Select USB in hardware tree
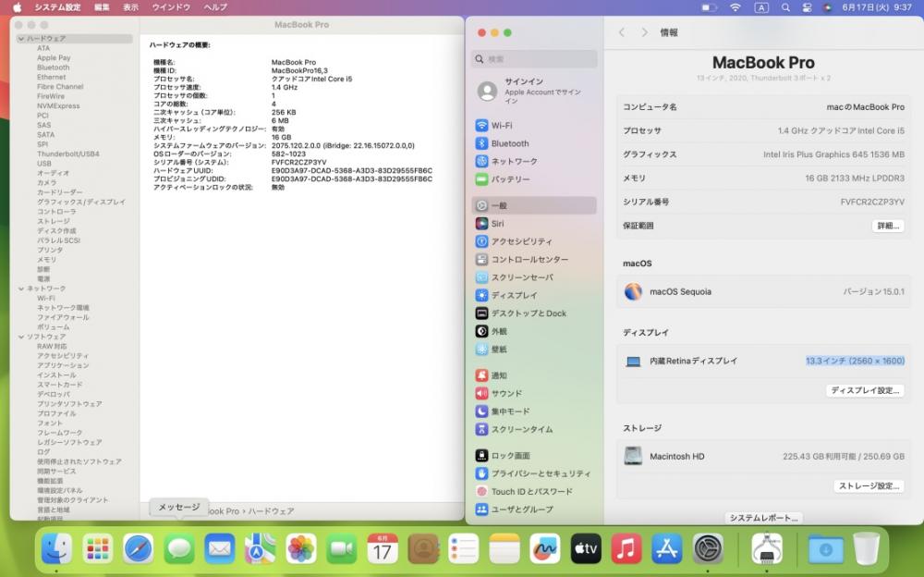 point(44,164)
